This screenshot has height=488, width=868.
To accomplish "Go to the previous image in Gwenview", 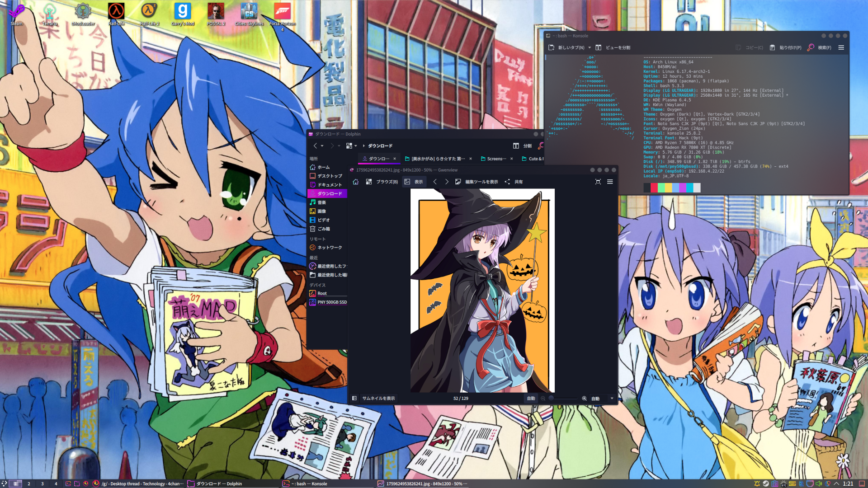I will pos(435,182).
